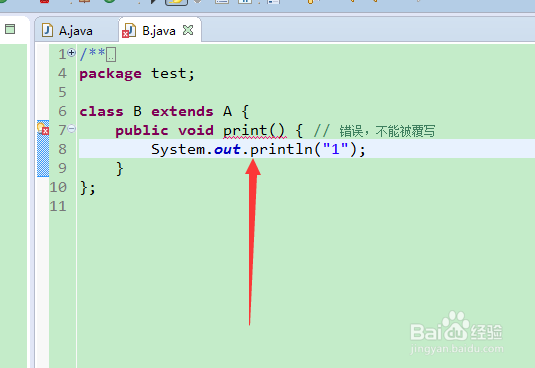Click the 'package' keyword on line 4
This screenshot has height=368, width=535.
pyautogui.click(x=110, y=74)
